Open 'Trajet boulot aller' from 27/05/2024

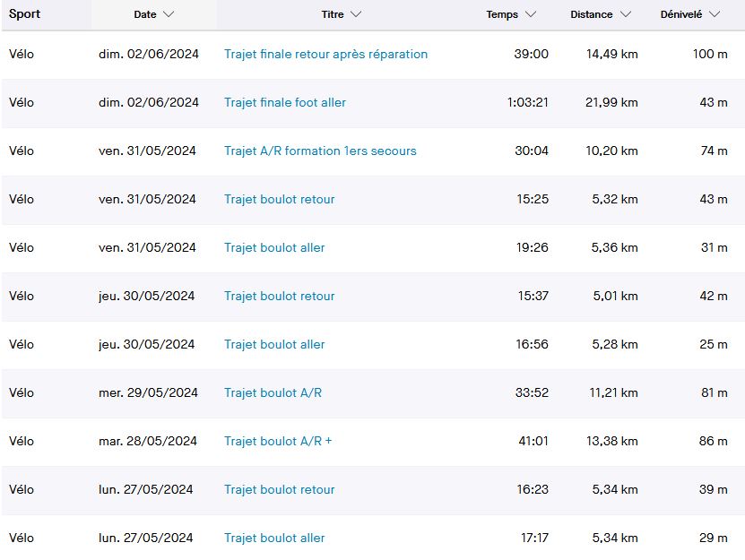coord(274,538)
